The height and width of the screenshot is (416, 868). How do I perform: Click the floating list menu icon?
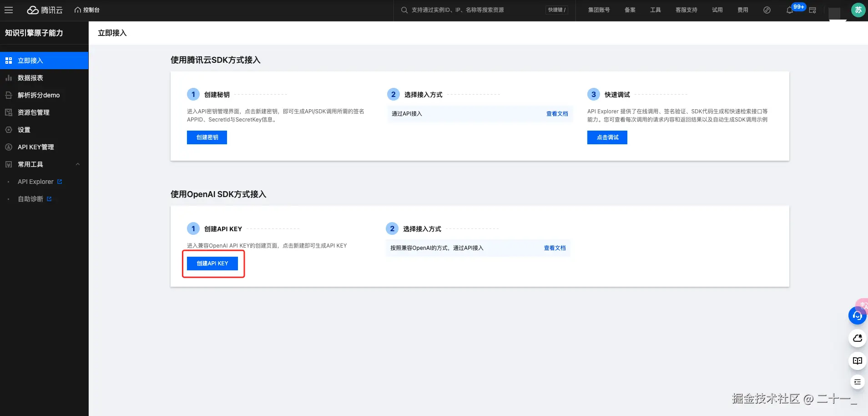tap(858, 382)
